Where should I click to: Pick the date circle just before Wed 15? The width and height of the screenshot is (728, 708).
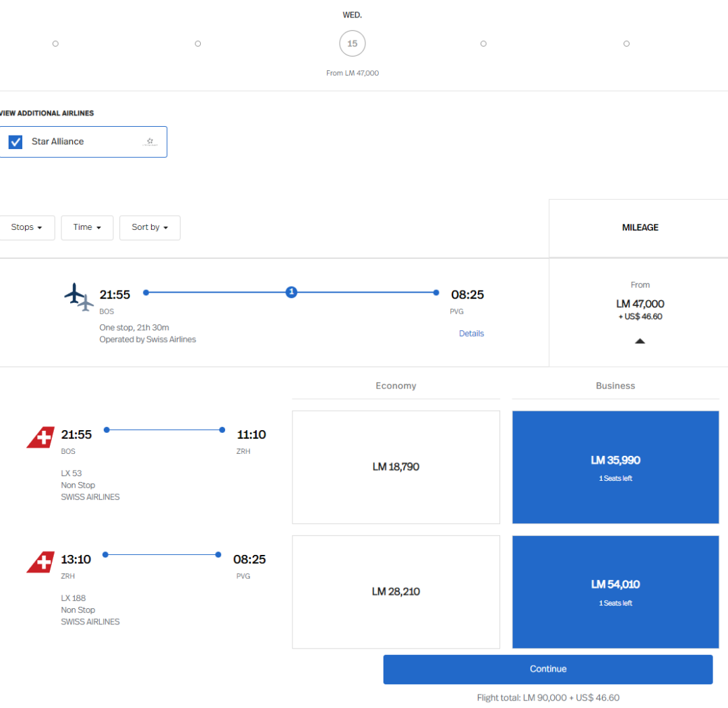[x=198, y=44]
